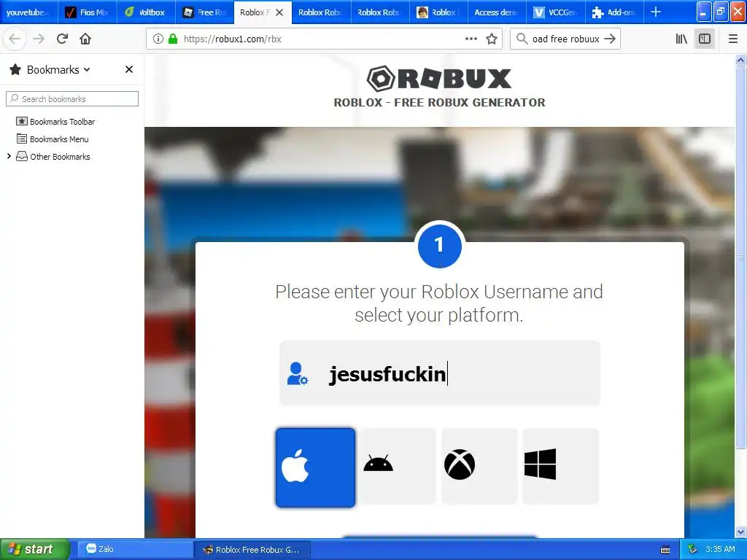This screenshot has width=747, height=560.
Task: Open a new tab with plus
Action: click(x=656, y=12)
